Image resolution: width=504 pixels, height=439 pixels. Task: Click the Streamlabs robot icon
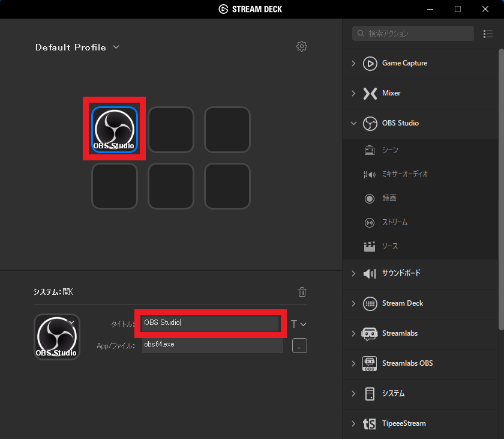click(370, 334)
